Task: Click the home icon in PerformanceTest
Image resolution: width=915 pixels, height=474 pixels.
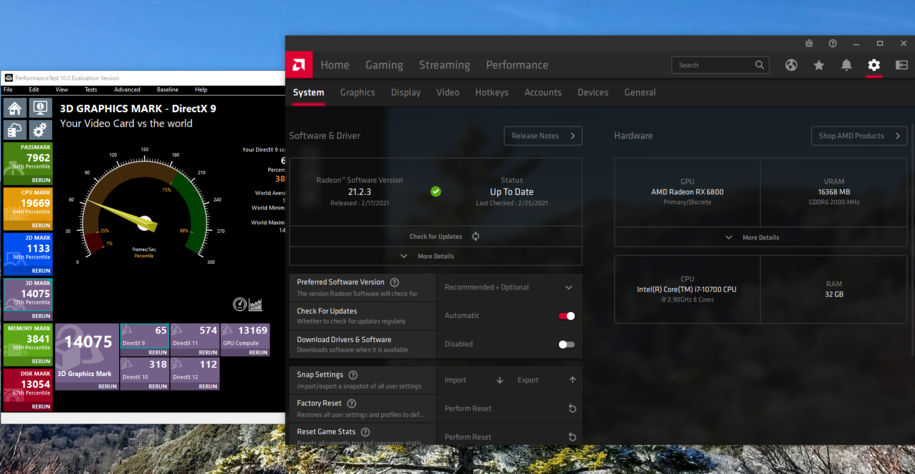Action: pyautogui.click(x=15, y=107)
